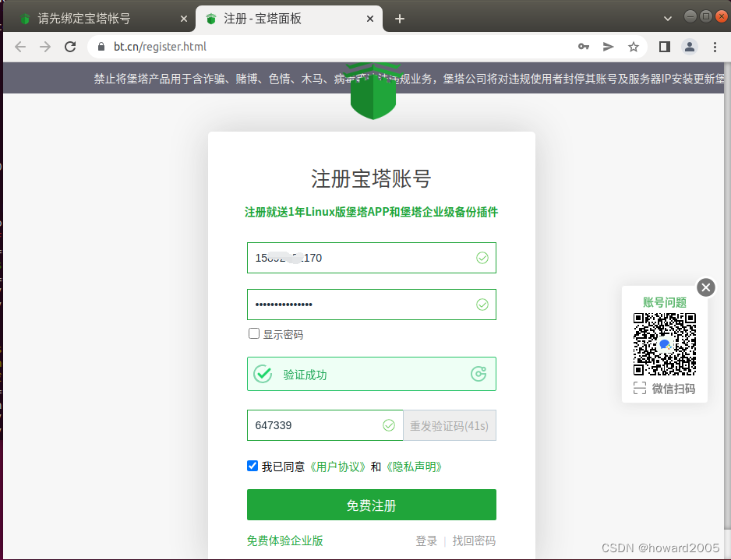
Task: Close the 请先绑定宝塔帐号 tab
Action: click(184, 19)
